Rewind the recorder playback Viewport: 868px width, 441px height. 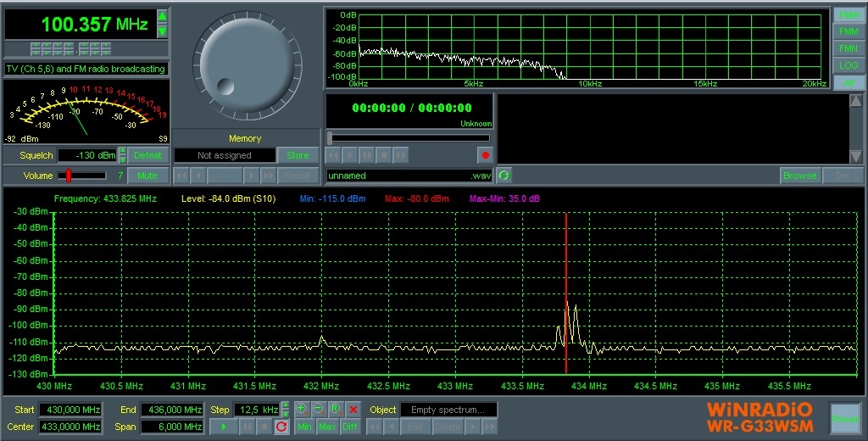(333, 155)
